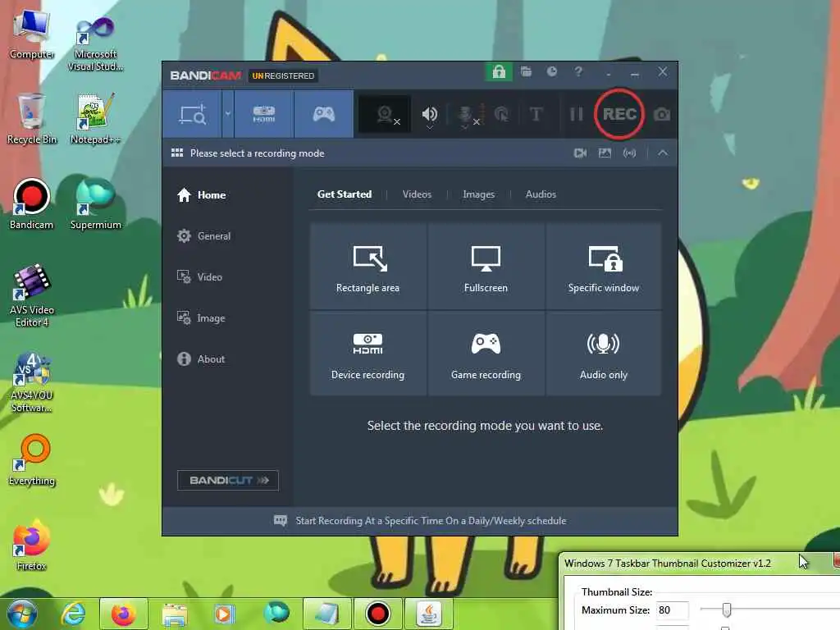The image size is (840, 630).
Task: Take a screenshot with camera icon
Action: point(662,114)
